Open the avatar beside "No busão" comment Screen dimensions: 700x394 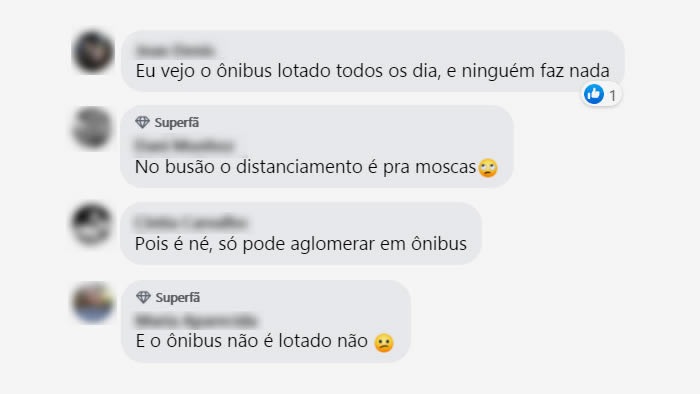tap(92, 128)
